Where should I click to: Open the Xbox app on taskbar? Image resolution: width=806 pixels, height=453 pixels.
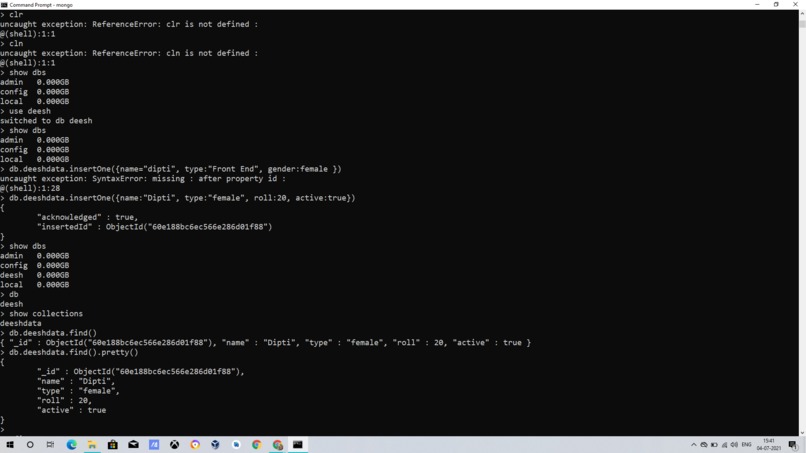tap(174, 445)
